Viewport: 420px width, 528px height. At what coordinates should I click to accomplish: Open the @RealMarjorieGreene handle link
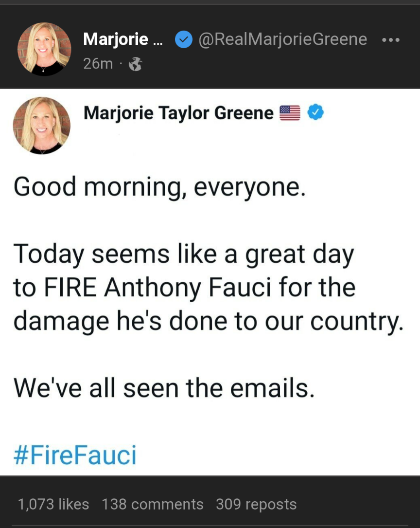282,39
